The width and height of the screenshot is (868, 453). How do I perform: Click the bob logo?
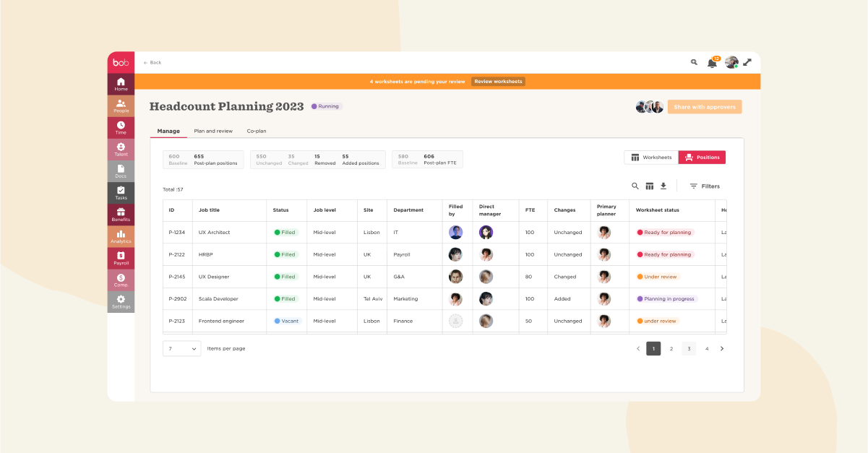[121, 63]
